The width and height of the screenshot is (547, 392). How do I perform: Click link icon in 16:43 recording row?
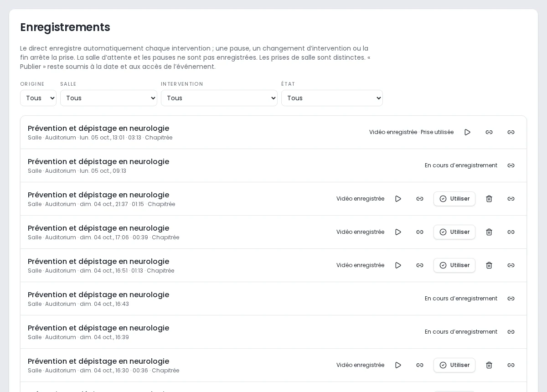pyautogui.click(x=511, y=299)
